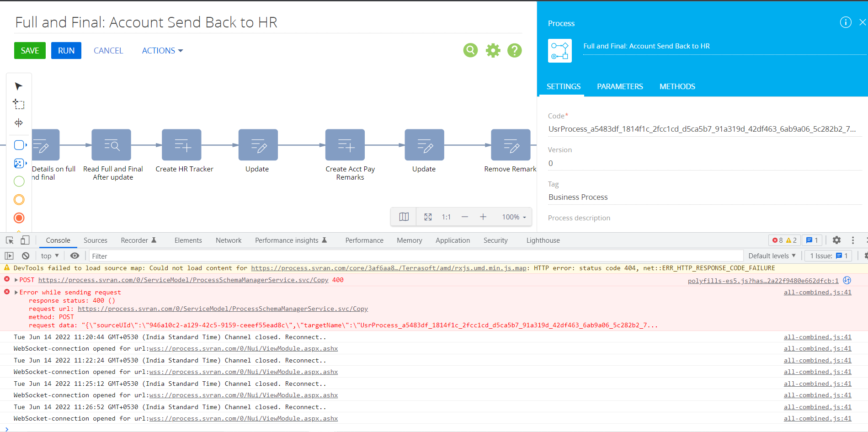This screenshot has height=432, width=868.
Task: Click the console Filter input
Action: (x=416, y=256)
